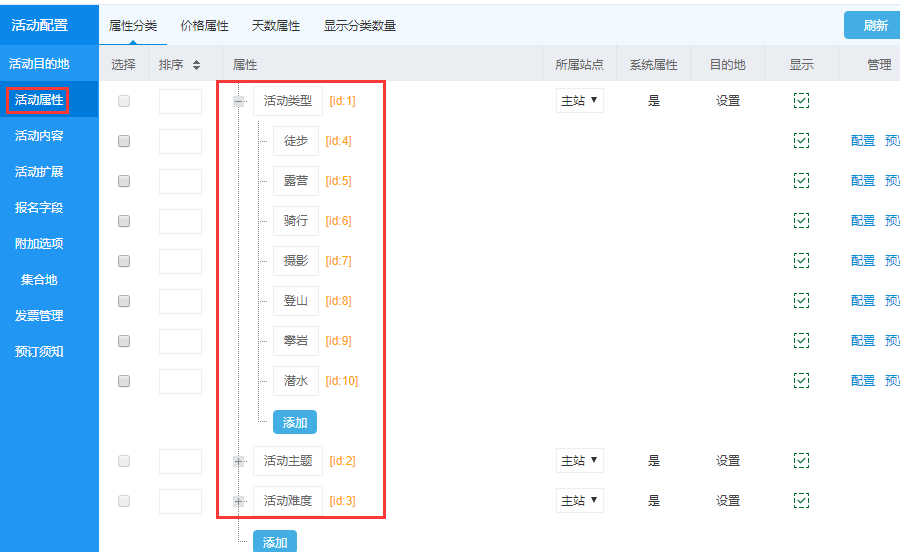
Task: Open 活动内容 in the left sidebar
Action: click(x=39, y=136)
